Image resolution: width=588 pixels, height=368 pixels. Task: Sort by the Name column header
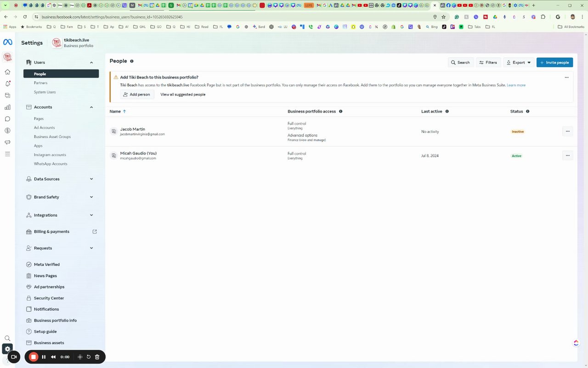pyautogui.click(x=118, y=112)
